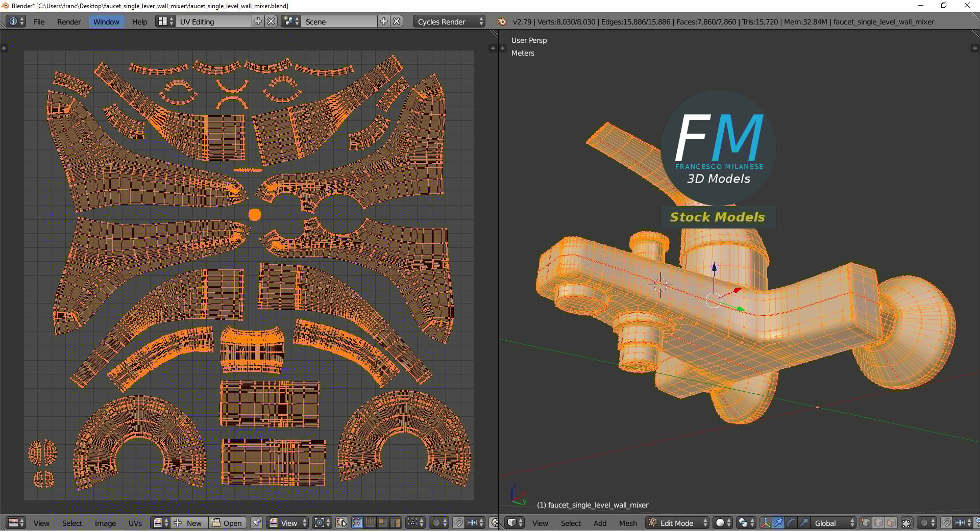Open the Cycles Render engine dropdown

449,21
